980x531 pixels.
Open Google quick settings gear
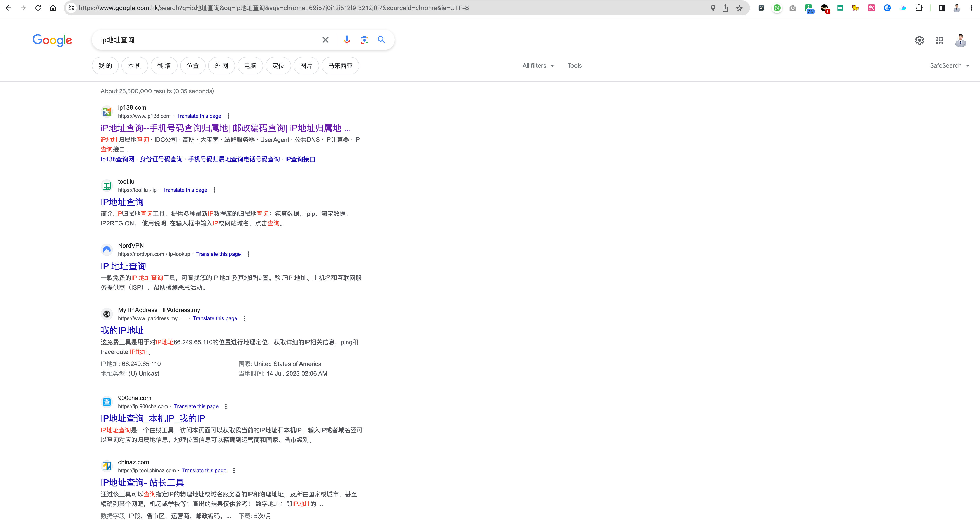(919, 40)
